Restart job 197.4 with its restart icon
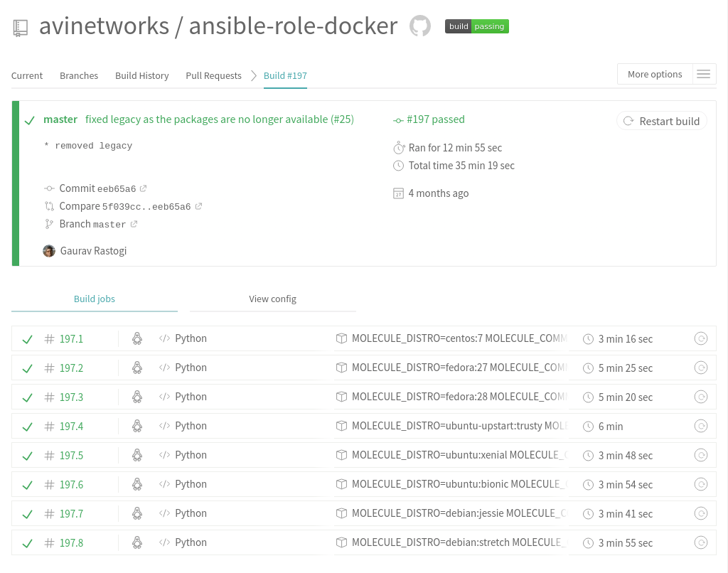The height and width of the screenshot is (573, 728). [700, 426]
